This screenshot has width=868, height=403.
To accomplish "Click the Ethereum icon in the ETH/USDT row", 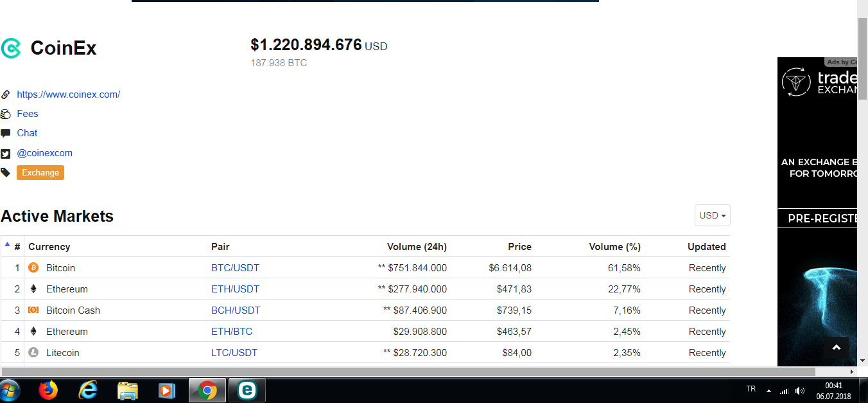I will click(x=33, y=289).
